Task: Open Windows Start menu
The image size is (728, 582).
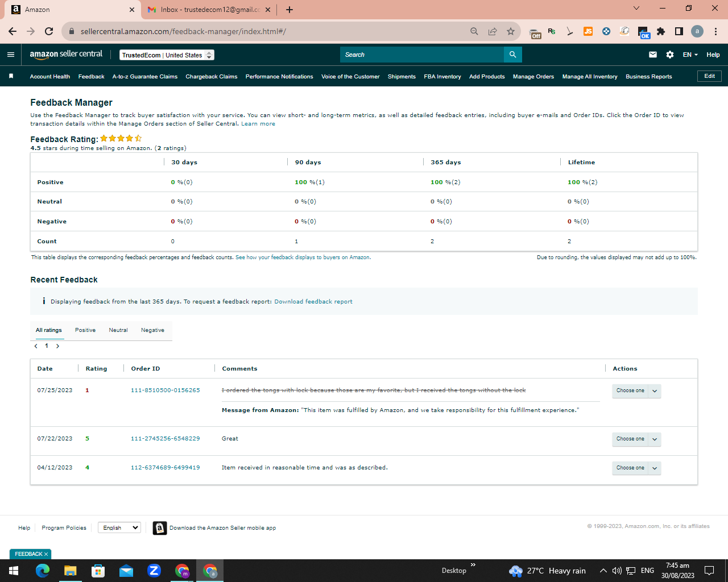Action: pos(14,571)
